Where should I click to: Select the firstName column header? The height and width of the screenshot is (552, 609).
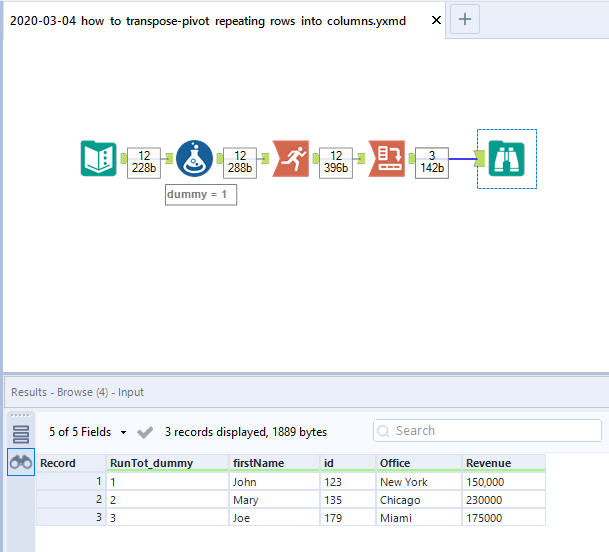coord(274,463)
